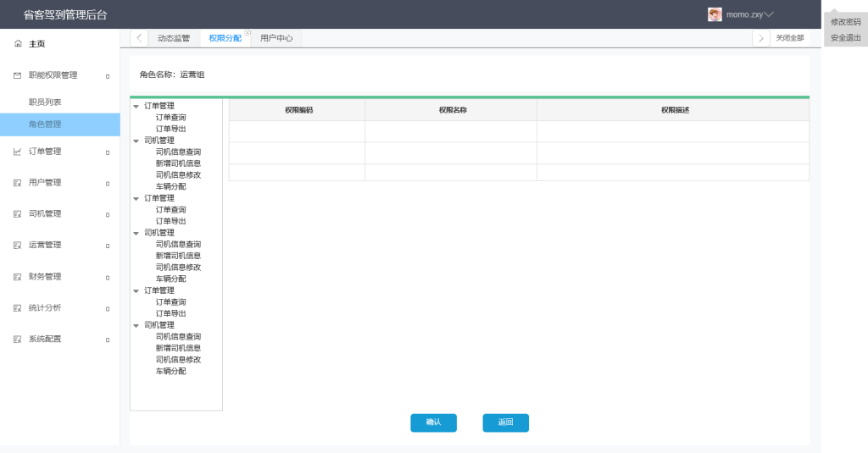Collapse the topmost 订单管理 tree node triangle
The image size is (868, 453).
(136, 107)
